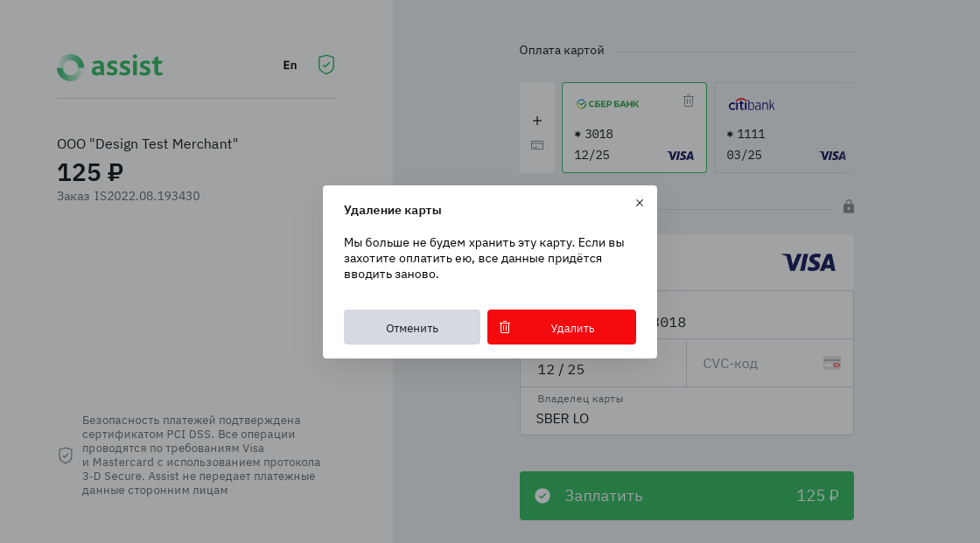
Task: Click the PCI DSS shield icon
Action: click(x=66, y=456)
